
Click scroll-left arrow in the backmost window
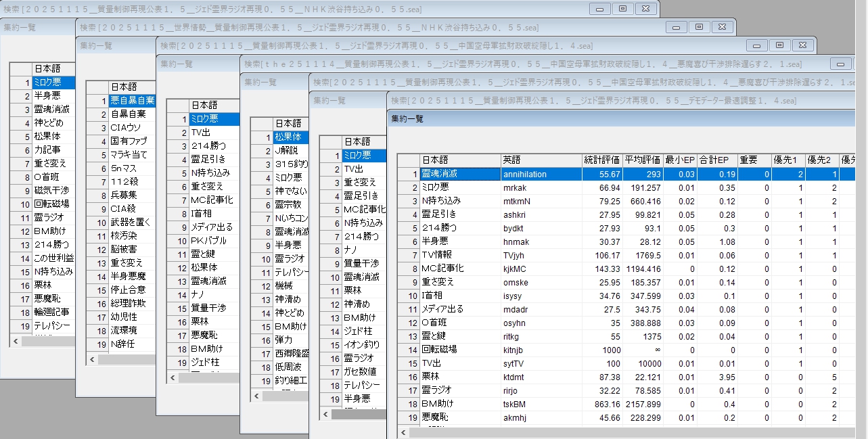[x=16, y=341]
